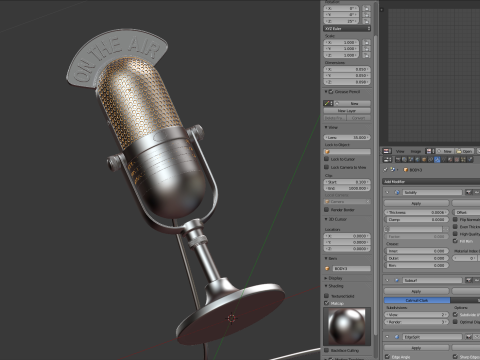This screenshot has height=360, width=480.
Task: Collapse the Grease Pencil panel
Action: [326, 92]
